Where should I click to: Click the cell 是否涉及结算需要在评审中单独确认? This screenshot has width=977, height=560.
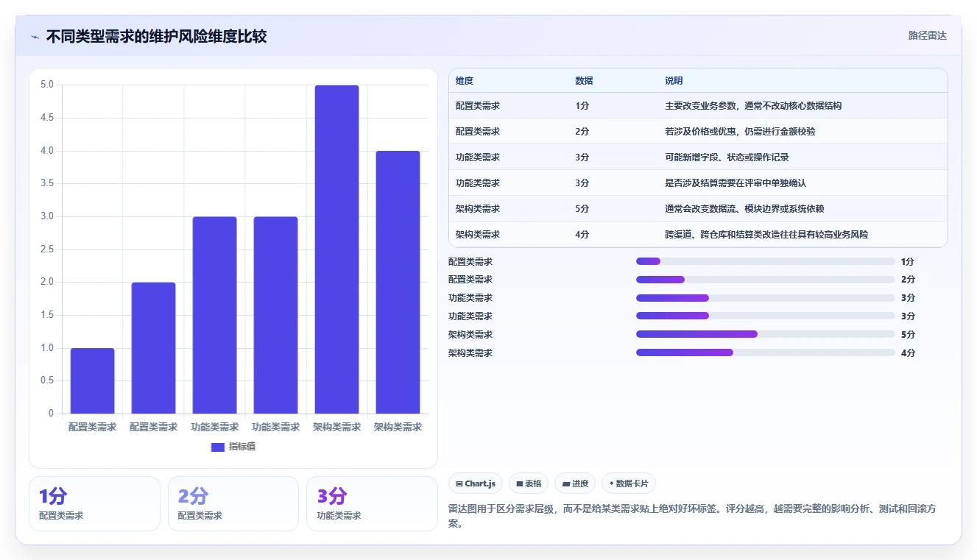[736, 183]
